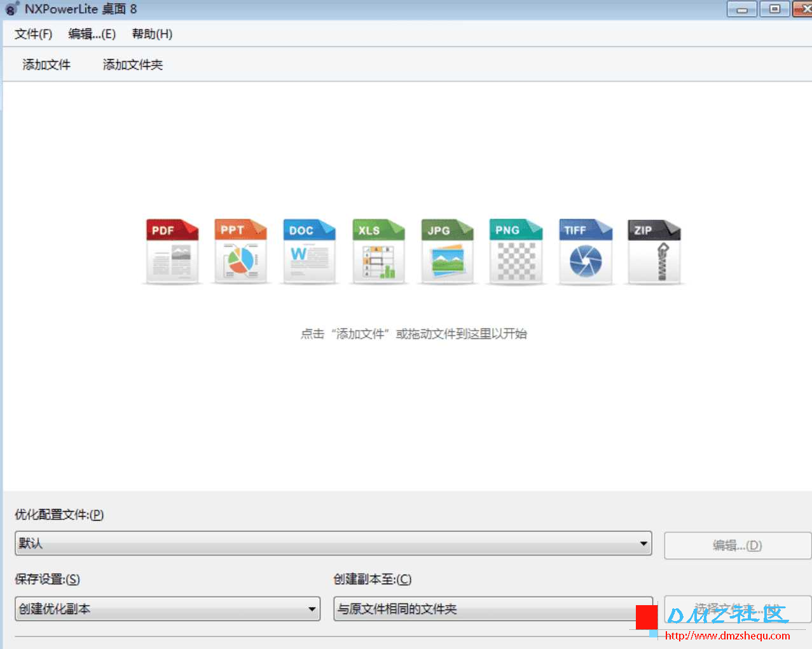Close the NXPowerLite window
Image resolution: width=812 pixels, height=649 pixels.
coord(802,9)
